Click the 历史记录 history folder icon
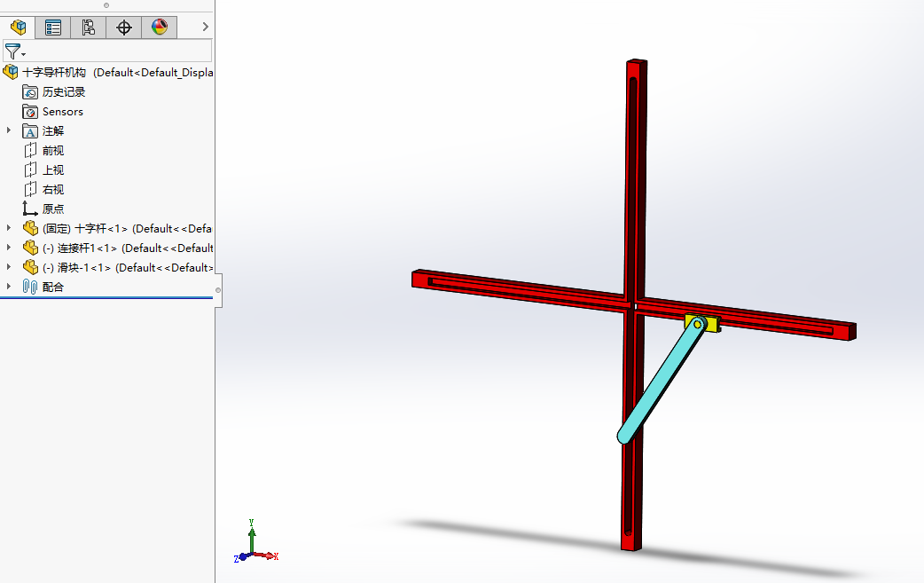 point(30,92)
